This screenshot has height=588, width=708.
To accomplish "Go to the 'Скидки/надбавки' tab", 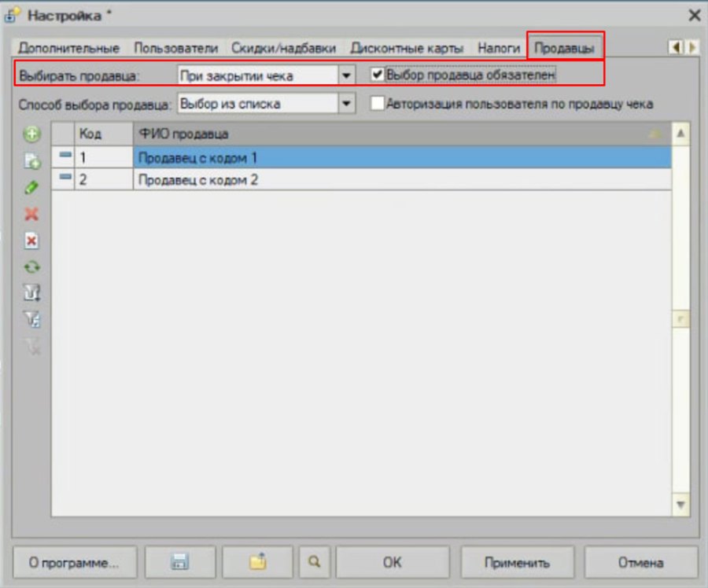I will click(283, 48).
